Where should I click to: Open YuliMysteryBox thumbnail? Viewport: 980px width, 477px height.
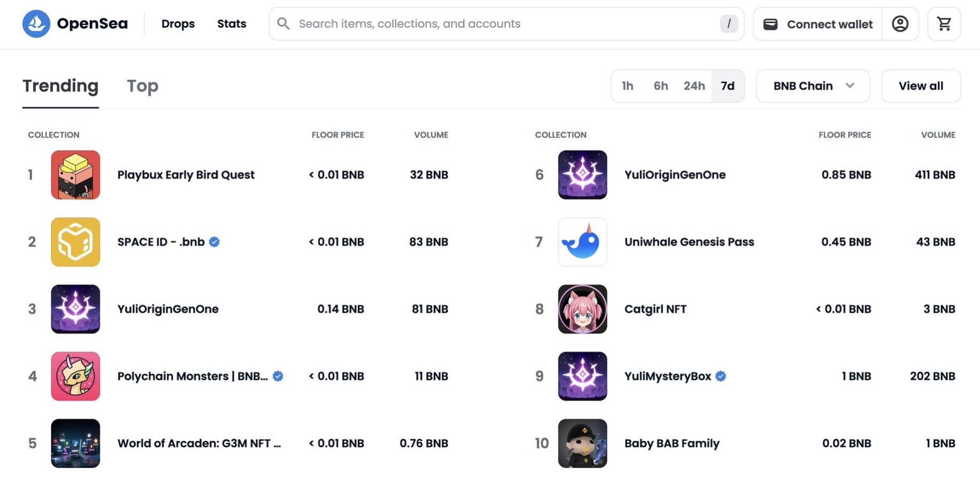click(583, 376)
